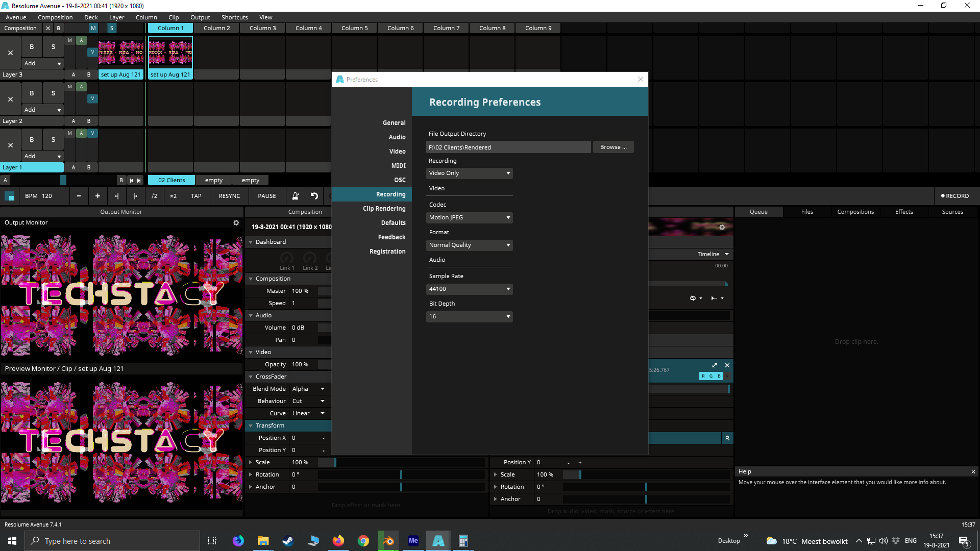Screen dimensions: 980x551
Task: Click the BPM reset arrow icon
Action: [314, 196]
